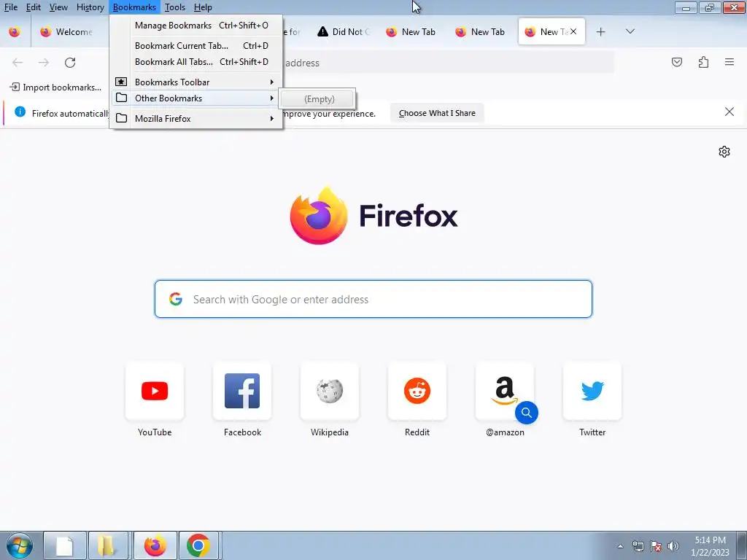Select the pinned Firefox tab
The image size is (747, 560).
[x=15, y=31]
